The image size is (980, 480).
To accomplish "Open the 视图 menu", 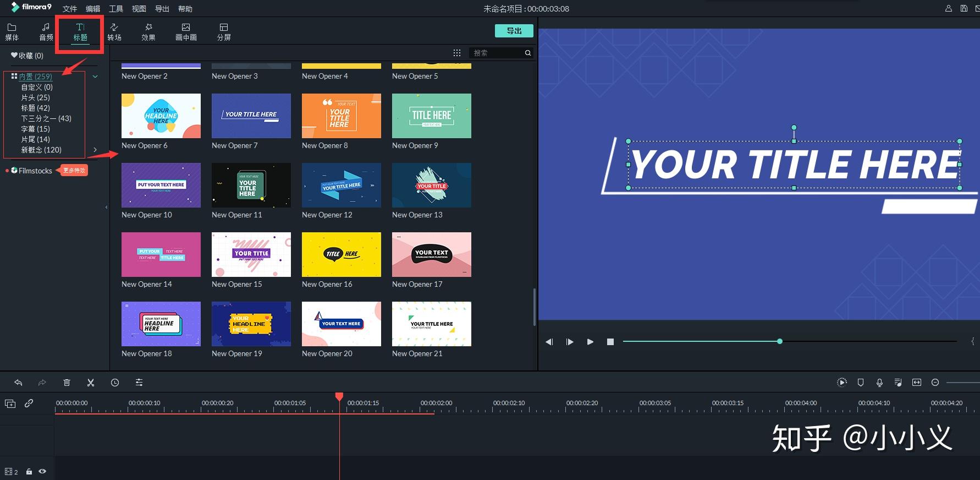I will click(139, 9).
